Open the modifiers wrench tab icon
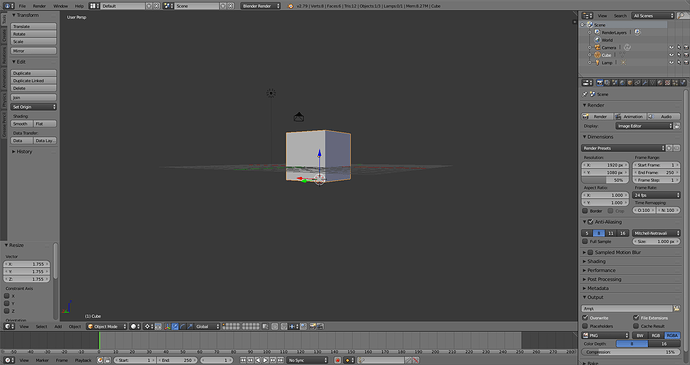Image resolution: width=690 pixels, height=365 pixels. [x=645, y=82]
